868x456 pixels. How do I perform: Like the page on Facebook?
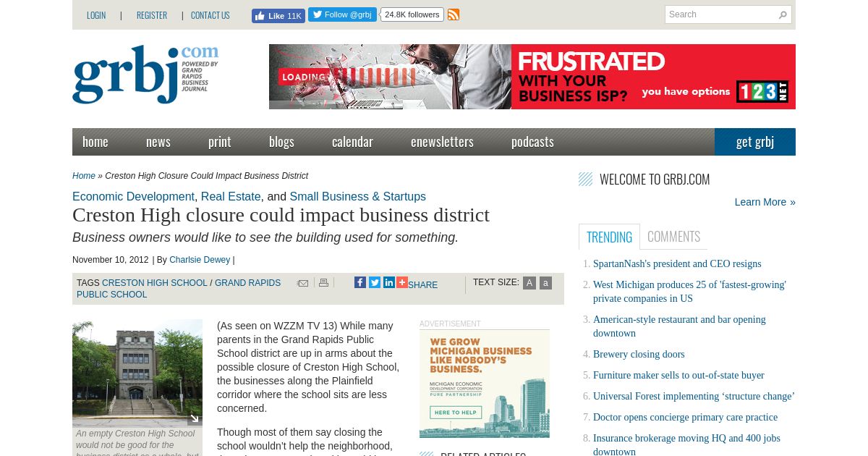pyautogui.click(x=278, y=16)
